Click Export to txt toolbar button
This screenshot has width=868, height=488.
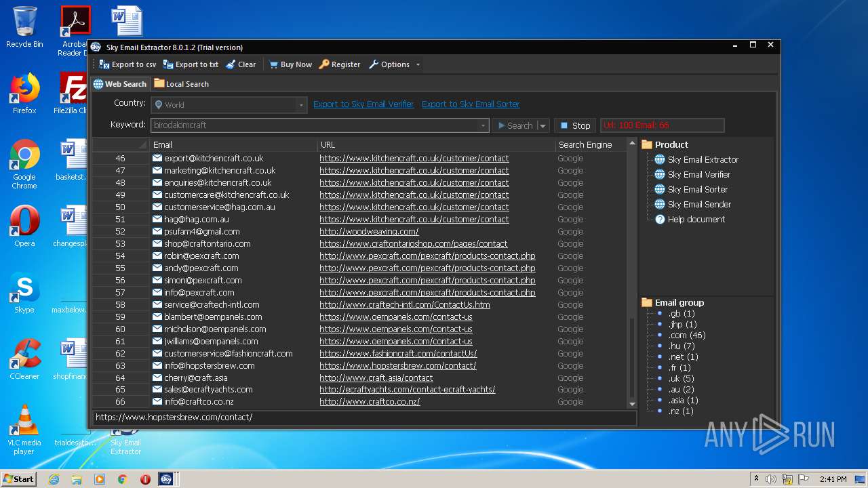coord(191,64)
